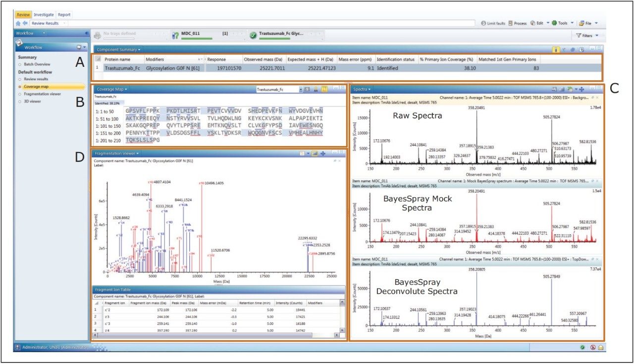Click the green status icon in status bar

tap(582, 347)
